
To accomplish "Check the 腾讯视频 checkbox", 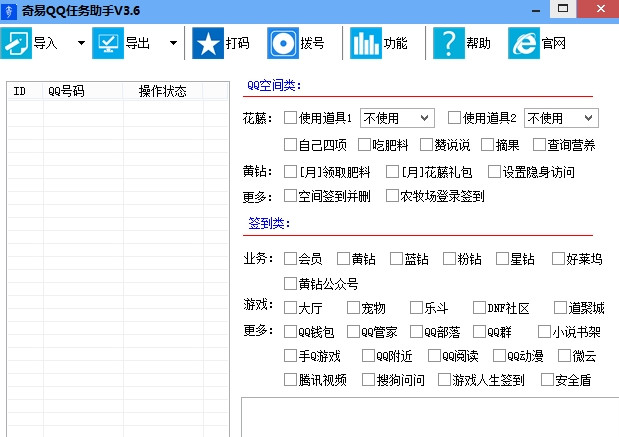I will pos(290,379).
